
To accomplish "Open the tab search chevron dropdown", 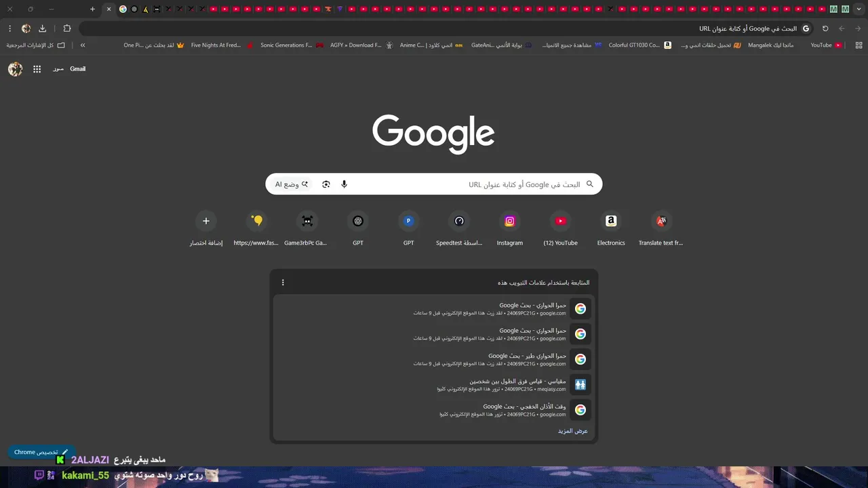I will 859,9.
